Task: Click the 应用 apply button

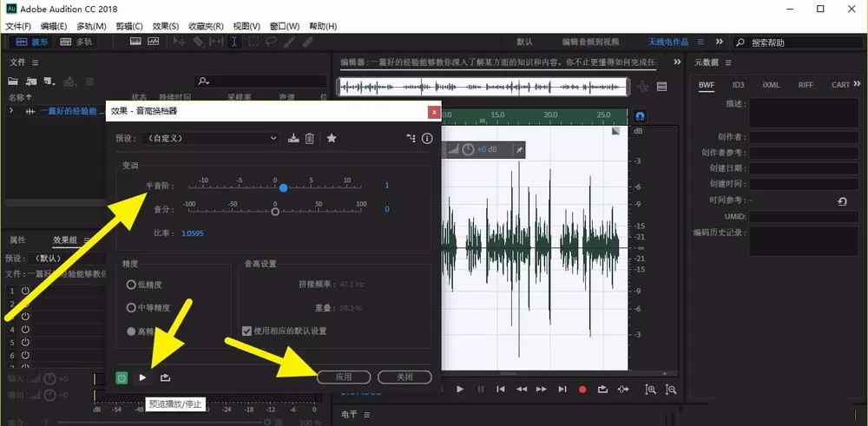Action: click(x=343, y=377)
